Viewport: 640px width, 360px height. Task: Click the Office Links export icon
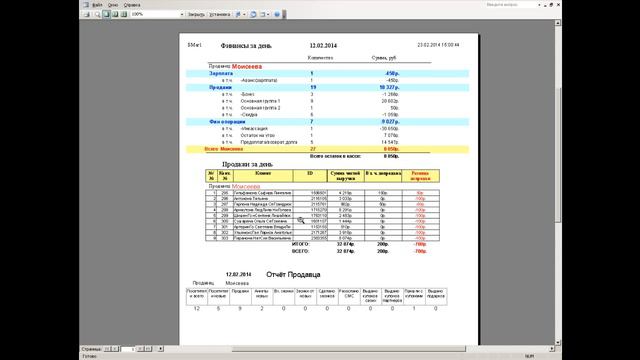tap(238, 14)
